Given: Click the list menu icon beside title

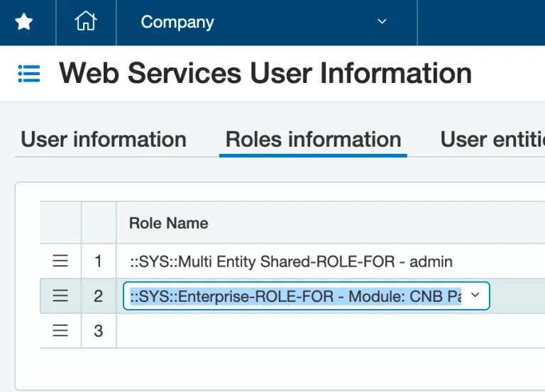Looking at the screenshot, I should [x=29, y=74].
